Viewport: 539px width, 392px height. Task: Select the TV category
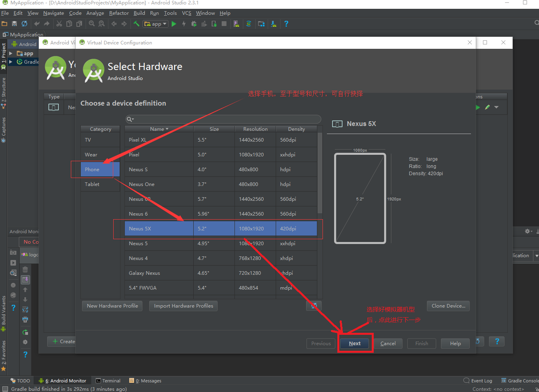[x=100, y=140]
